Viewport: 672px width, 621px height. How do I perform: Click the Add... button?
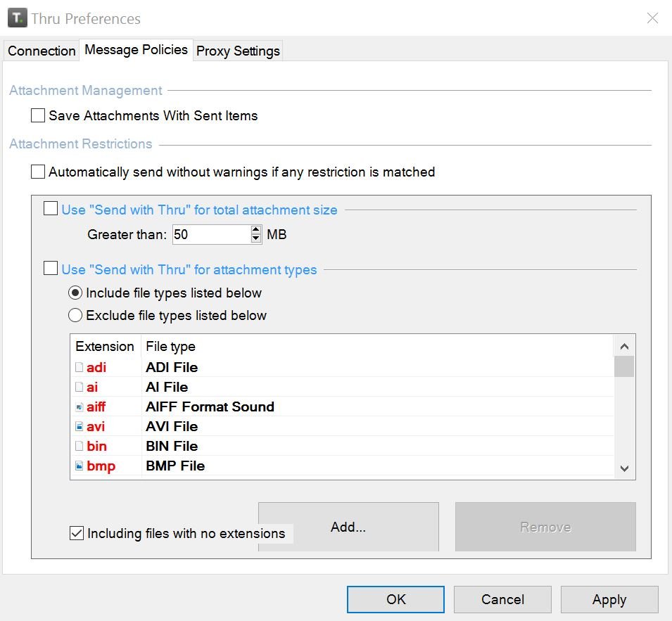348,527
